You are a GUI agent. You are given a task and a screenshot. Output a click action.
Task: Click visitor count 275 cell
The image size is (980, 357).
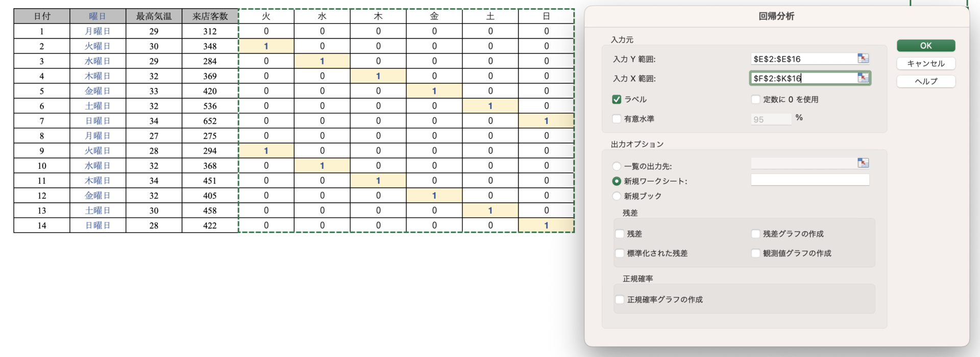pos(210,136)
